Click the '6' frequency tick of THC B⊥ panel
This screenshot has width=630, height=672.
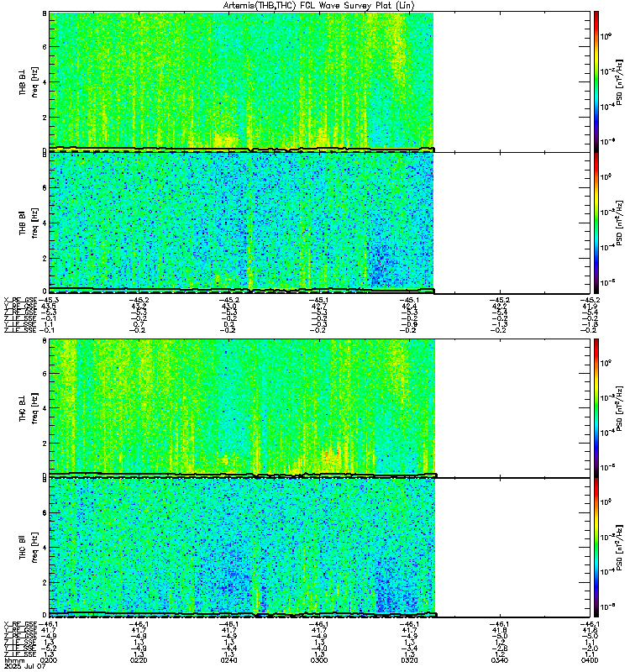coord(45,373)
